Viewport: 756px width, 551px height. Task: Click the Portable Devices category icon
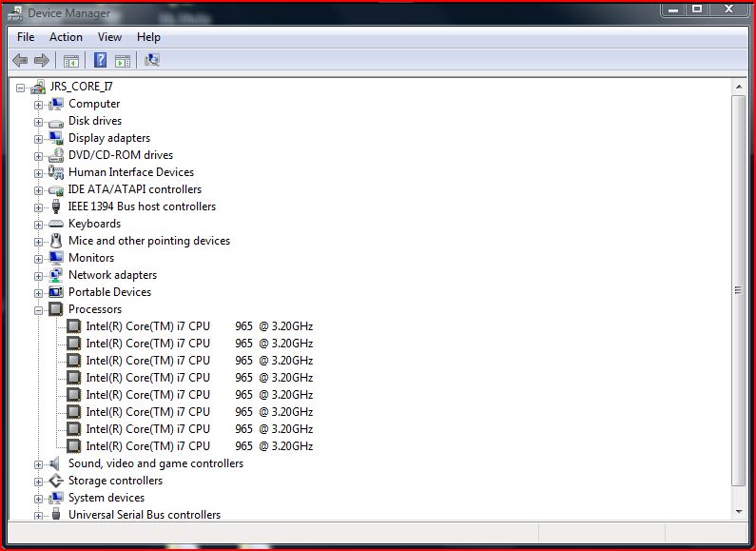(56, 292)
